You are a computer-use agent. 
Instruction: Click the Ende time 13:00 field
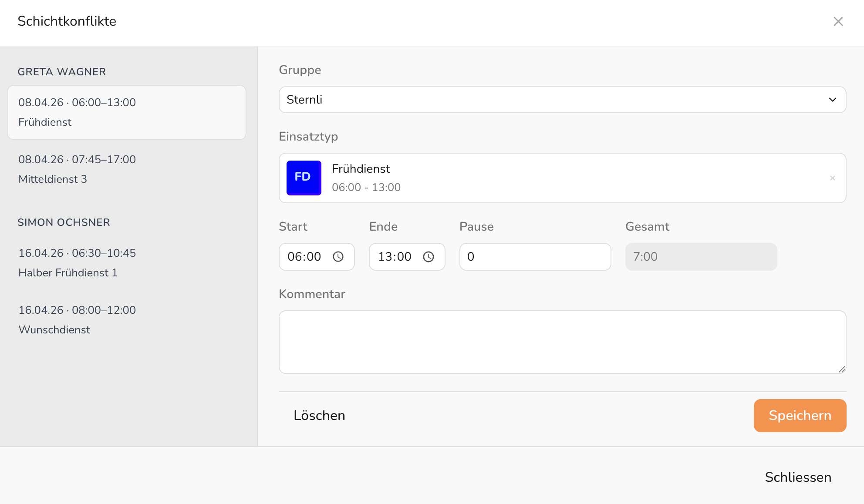click(395, 257)
